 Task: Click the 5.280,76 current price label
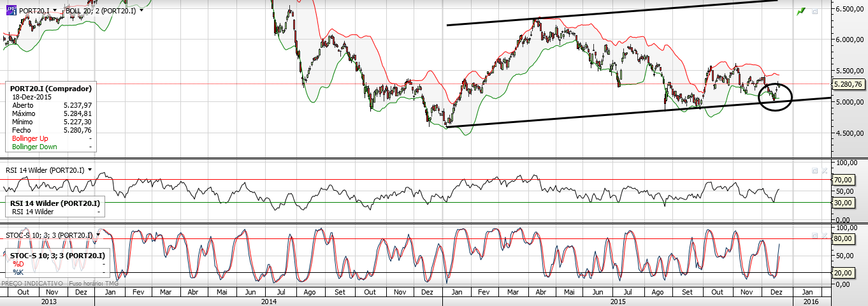pos(850,84)
